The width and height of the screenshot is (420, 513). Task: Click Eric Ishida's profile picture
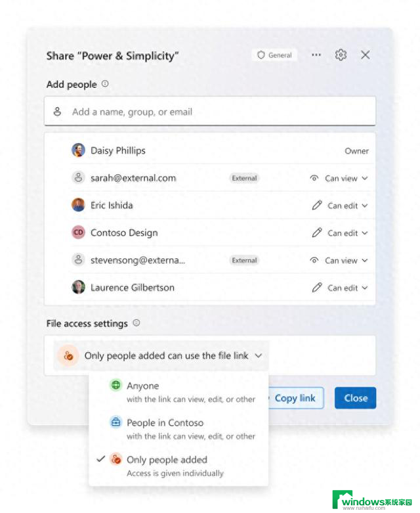(78, 205)
